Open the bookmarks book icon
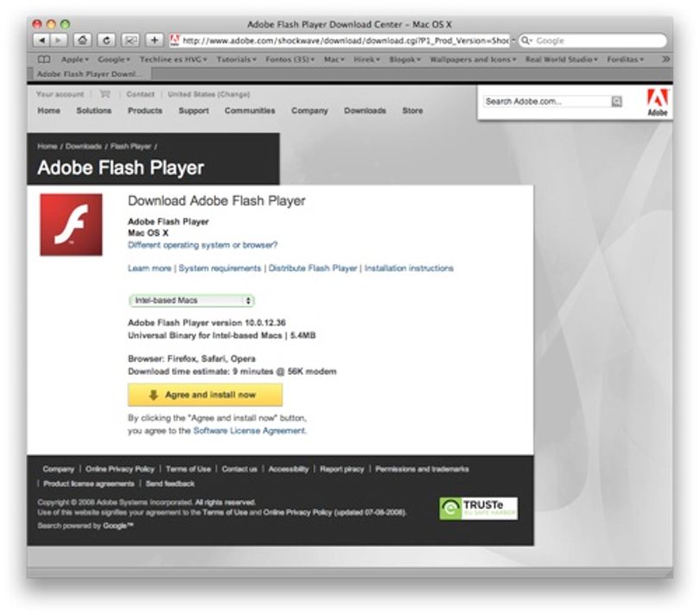The height and width of the screenshot is (615, 700). 44,60
